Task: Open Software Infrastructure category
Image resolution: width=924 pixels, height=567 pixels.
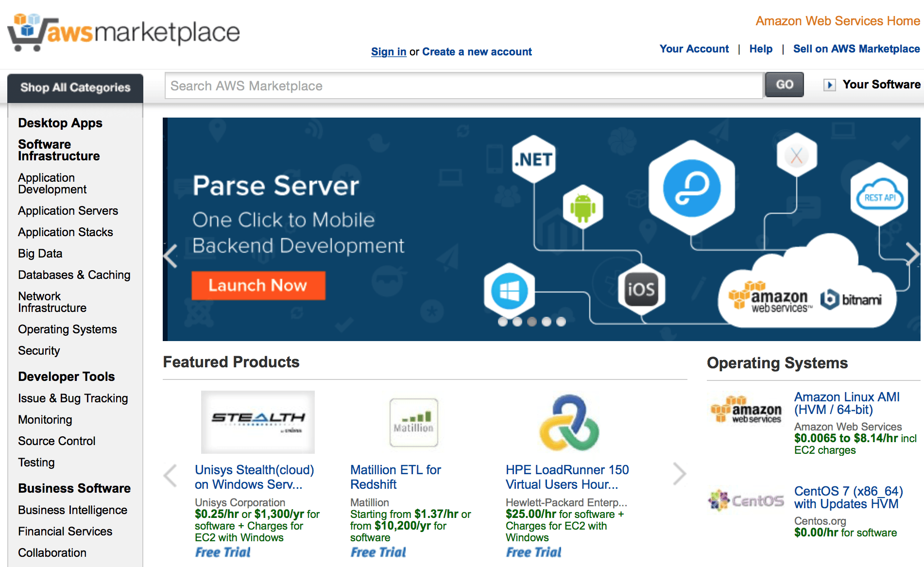Action: point(59,150)
